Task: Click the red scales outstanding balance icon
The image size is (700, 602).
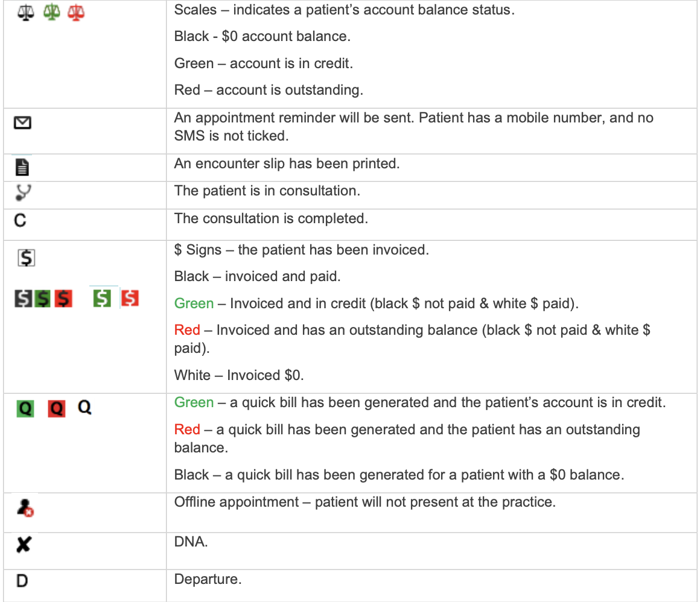Action: tap(76, 13)
